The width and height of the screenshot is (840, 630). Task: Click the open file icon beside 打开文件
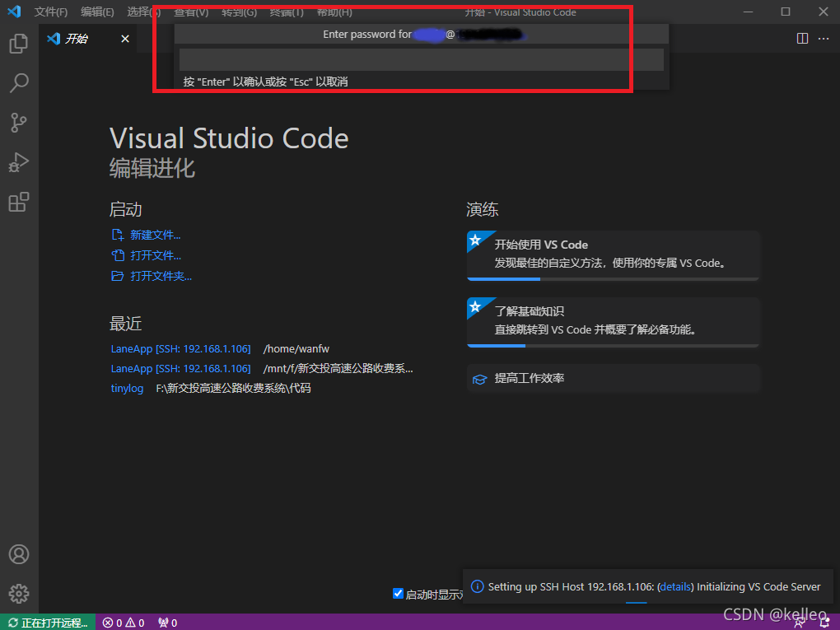[x=117, y=255]
